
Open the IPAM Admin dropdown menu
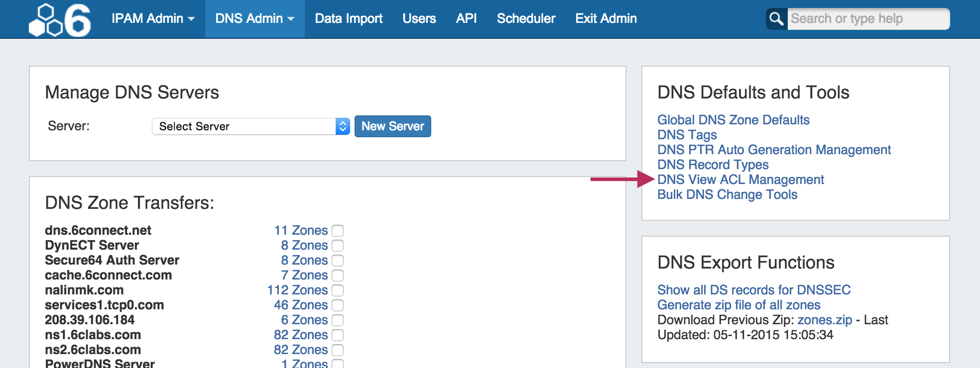point(153,19)
